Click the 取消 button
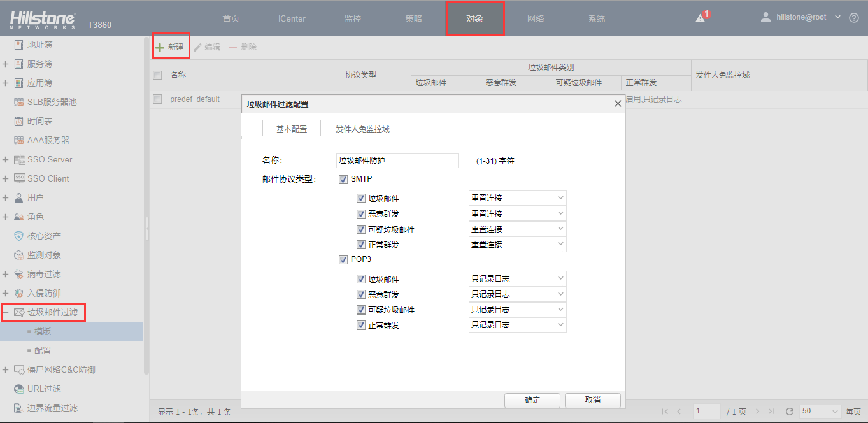Image resolution: width=868 pixels, height=423 pixels. (x=592, y=400)
